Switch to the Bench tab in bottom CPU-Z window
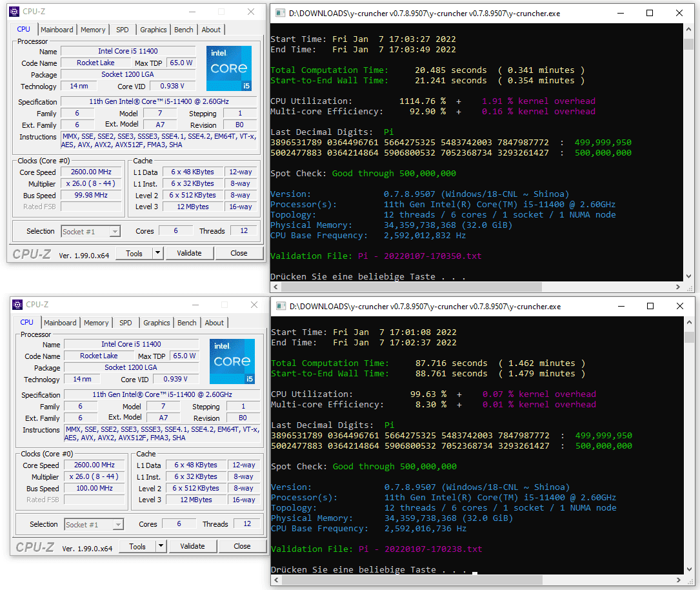This screenshot has height=590, width=700. (186, 323)
